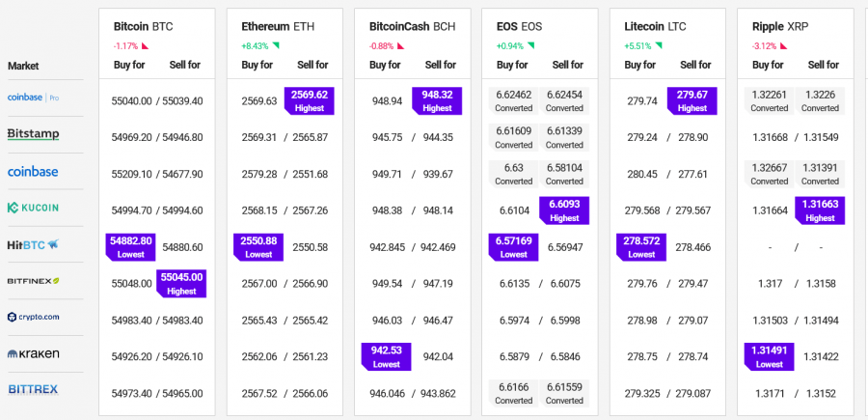Select EOS lowest buy price 6.57169
868x420 pixels.
[514, 247]
